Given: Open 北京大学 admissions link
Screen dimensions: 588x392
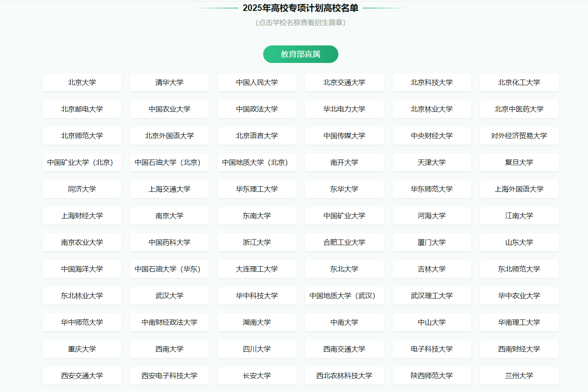Looking at the screenshot, I should click(x=82, y=83).
